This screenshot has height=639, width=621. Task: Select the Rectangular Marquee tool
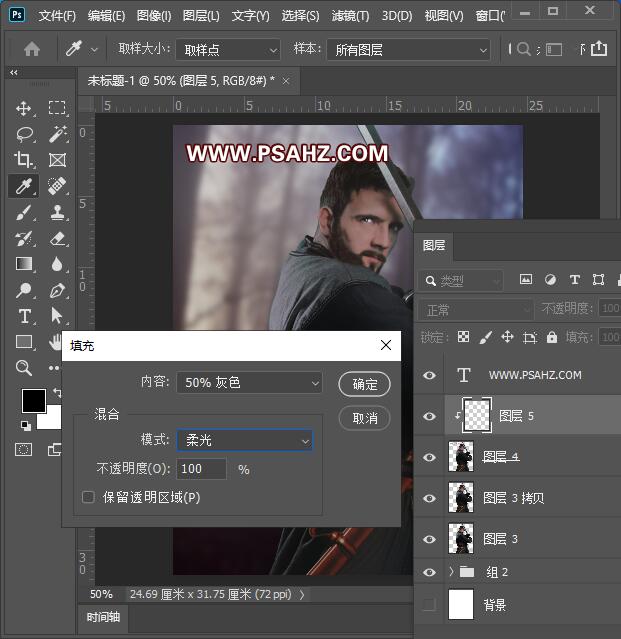pyautogui.click(x=57, y=108)
